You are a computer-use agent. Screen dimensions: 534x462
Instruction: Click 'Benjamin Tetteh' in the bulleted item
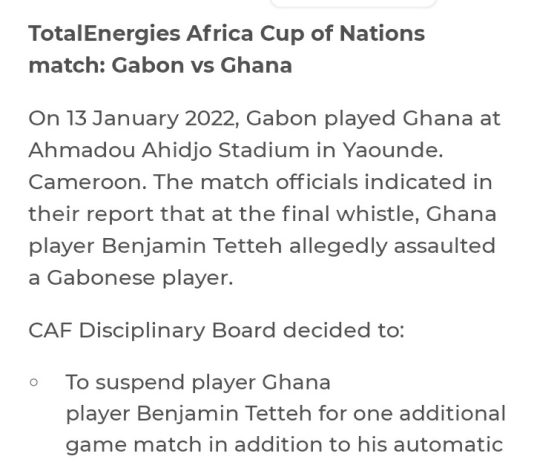[224, 414]
